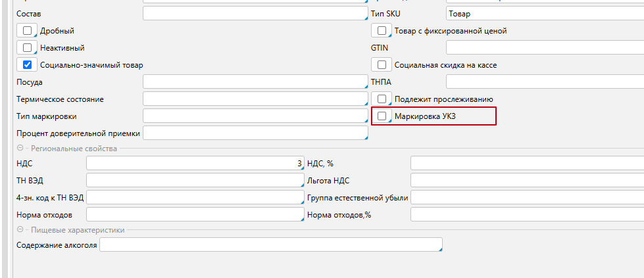Collapse the Пищевые характеристики section
Image resolution: width=644 pixels, height=278 pixels.
click(x=20, y=230)
